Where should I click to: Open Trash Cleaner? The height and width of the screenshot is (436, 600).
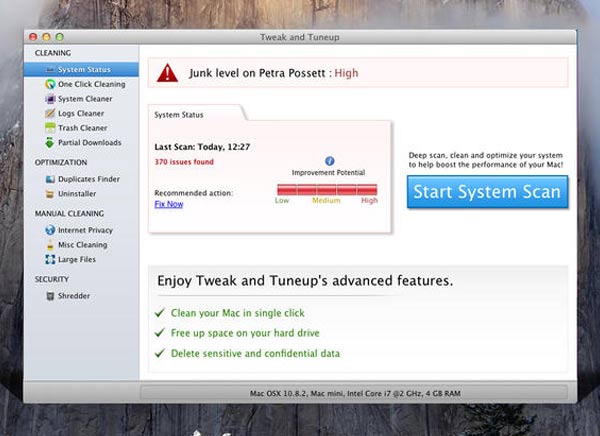pos(81,128)
